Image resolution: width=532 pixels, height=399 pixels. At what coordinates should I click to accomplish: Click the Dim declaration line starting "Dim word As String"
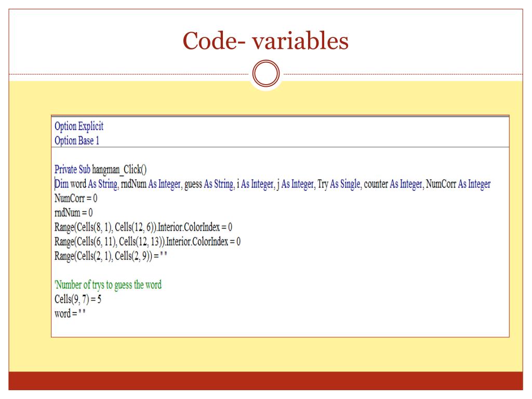(272, 184)
